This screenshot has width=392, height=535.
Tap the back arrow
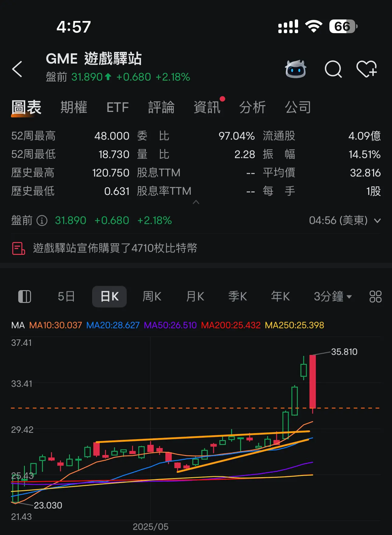point(17,69)
